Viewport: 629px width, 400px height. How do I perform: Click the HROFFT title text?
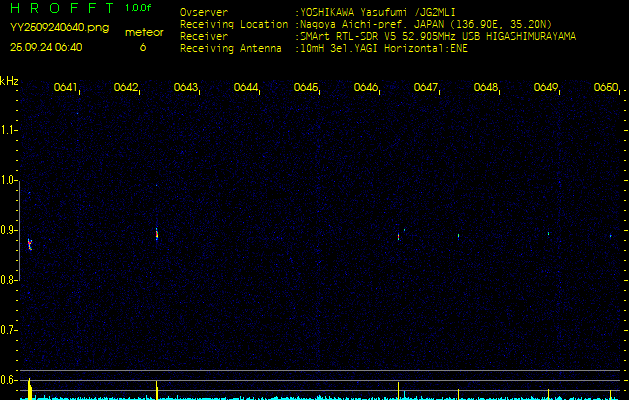(x=62, y=8)
